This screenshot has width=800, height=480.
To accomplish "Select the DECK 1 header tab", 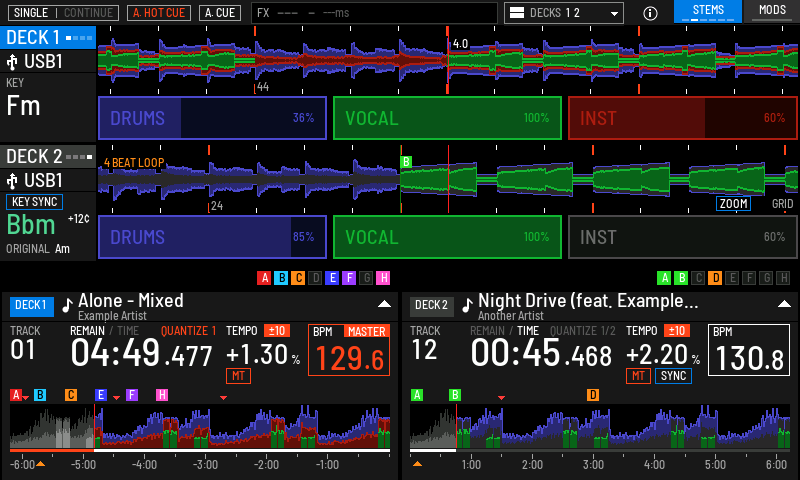I will tap(48, 38).
